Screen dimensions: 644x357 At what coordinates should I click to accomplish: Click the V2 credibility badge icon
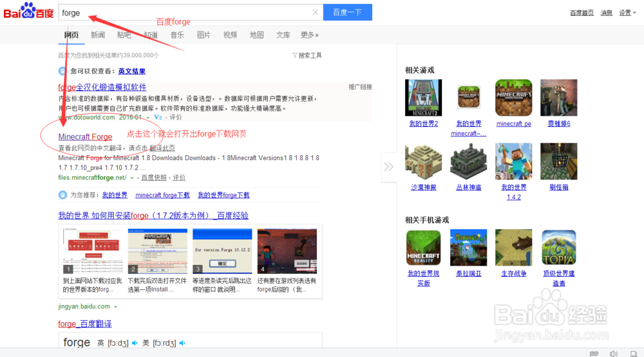click(158, 117)
